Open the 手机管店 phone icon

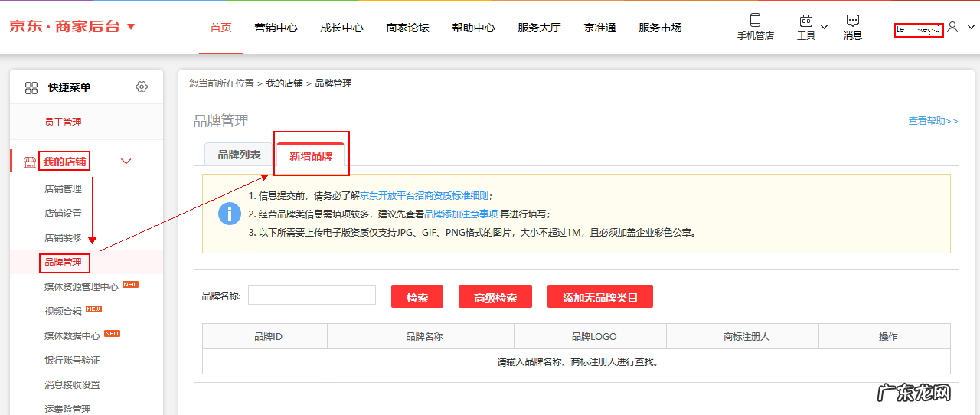pos(756,21)
